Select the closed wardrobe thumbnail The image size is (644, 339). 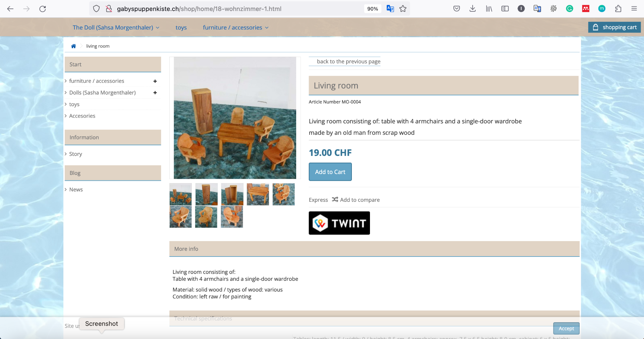coord(206,194)
